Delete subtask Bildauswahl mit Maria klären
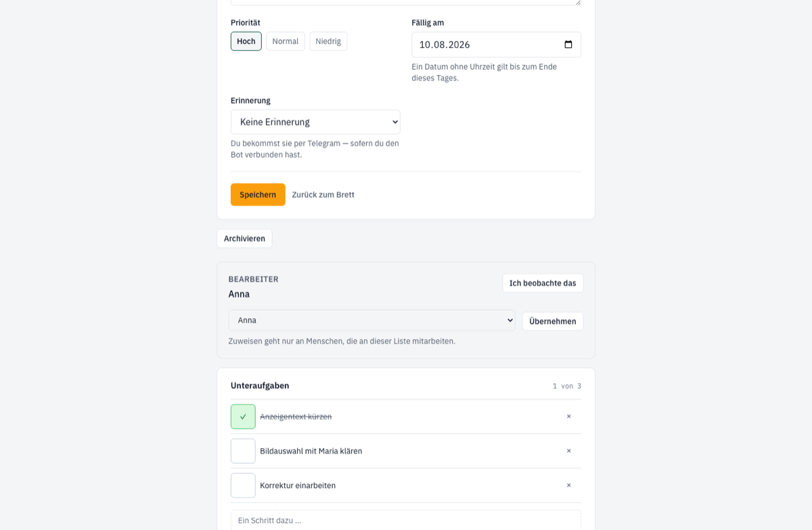The image size is (812, 530). tap(569, 451)
